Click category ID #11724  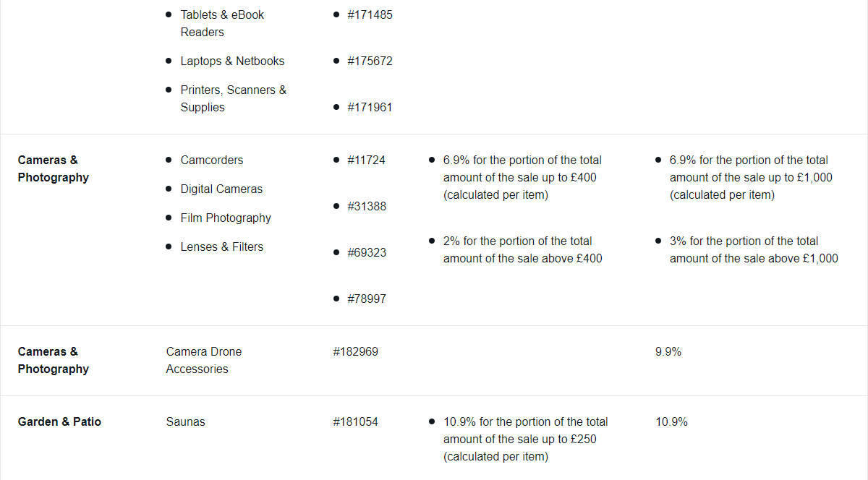[366, 160]
